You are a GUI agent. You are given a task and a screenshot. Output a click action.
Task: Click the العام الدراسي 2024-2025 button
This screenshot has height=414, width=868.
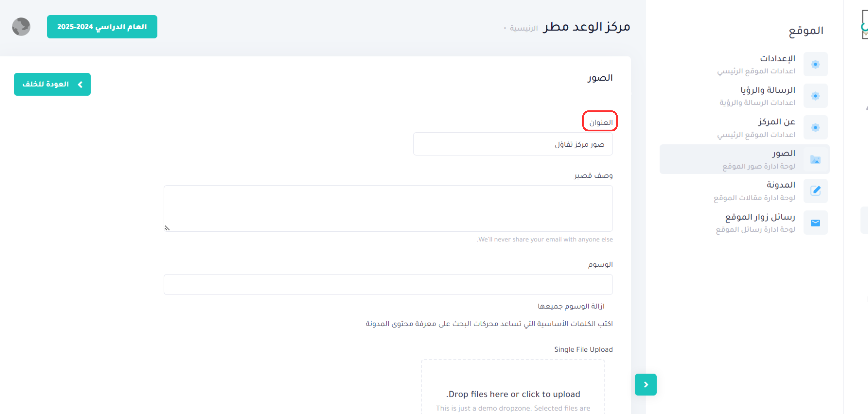point(102,27)
